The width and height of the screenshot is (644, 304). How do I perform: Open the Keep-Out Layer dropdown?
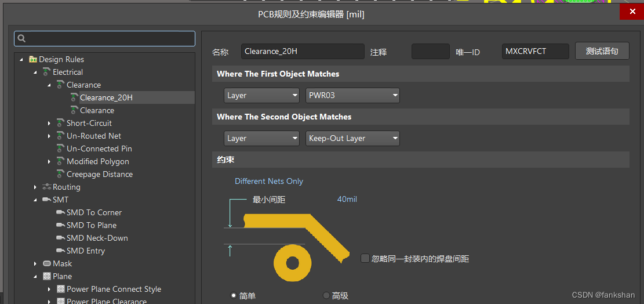tap(353, 139)
